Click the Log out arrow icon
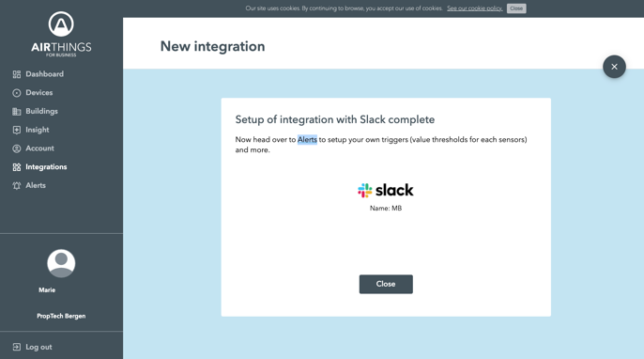The image size is (644, 359). (x=17, y=347)
